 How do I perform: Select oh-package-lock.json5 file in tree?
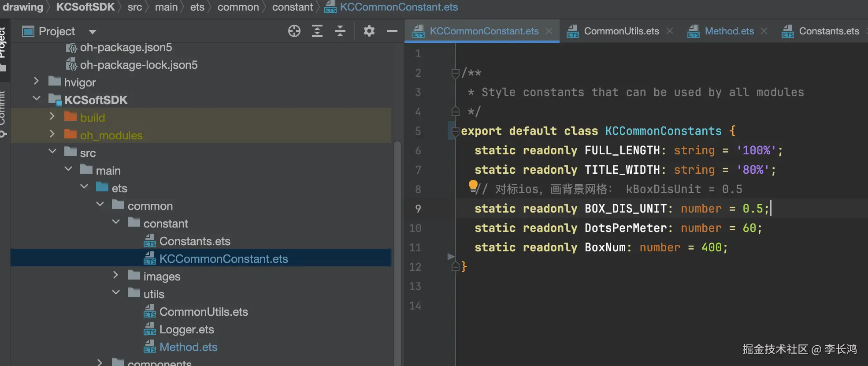(139, 65)
